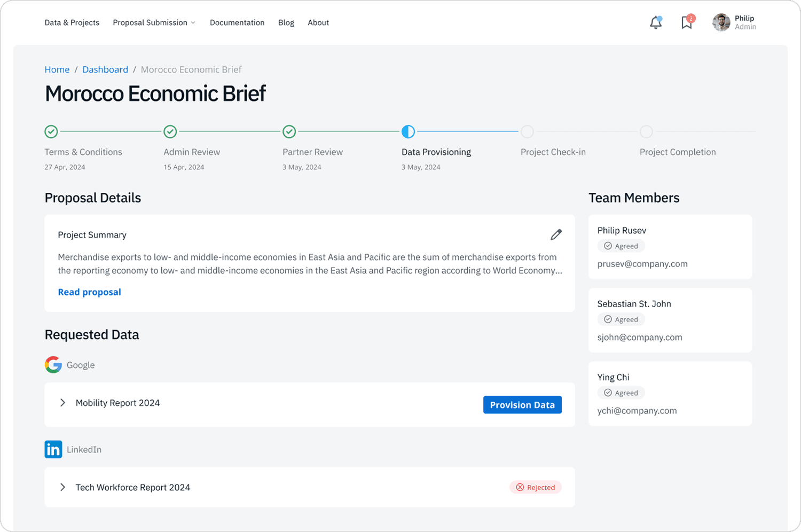Screen dimensions: 801x532
Task: Click the email prusev@company.com
Action: [x=642, y=264]
